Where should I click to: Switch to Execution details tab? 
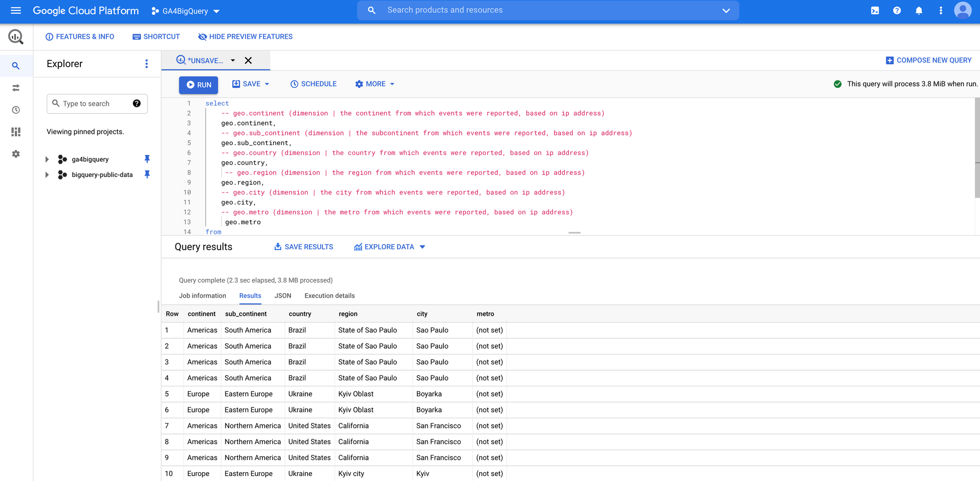(329, 296)
